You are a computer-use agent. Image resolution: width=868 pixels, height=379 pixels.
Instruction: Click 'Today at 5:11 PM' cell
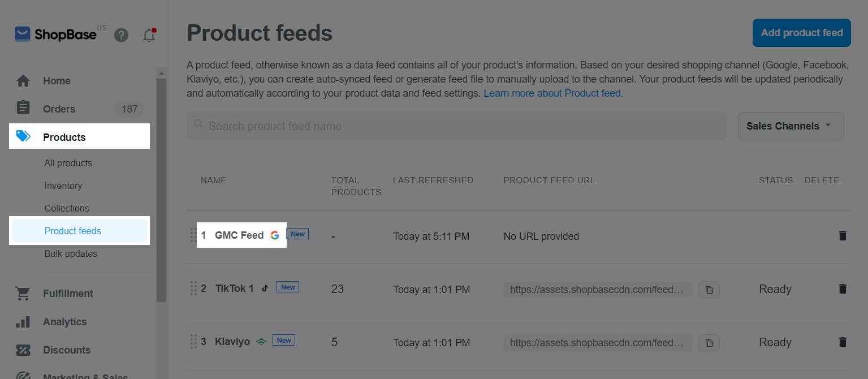point(431,236)
